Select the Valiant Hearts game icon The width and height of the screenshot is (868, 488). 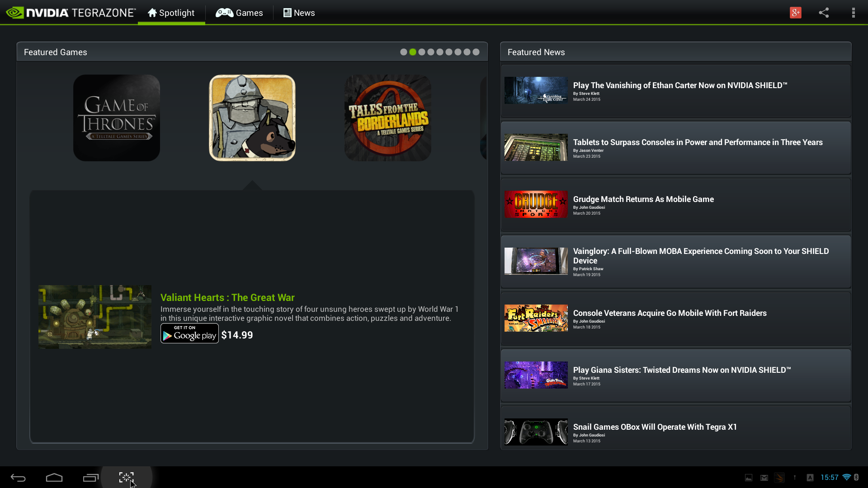point(252,118)
